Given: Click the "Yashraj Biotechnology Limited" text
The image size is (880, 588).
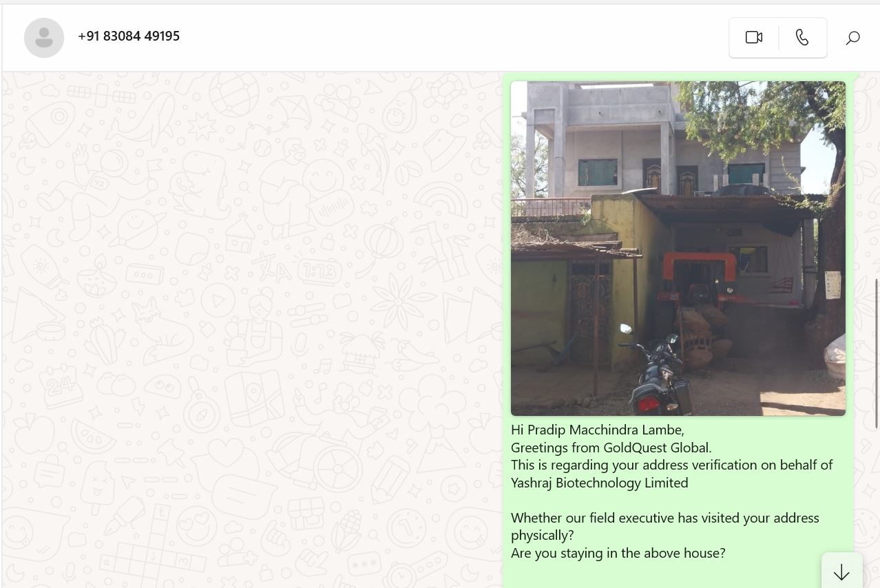Looking at the screenshot, I should (600, 483).
